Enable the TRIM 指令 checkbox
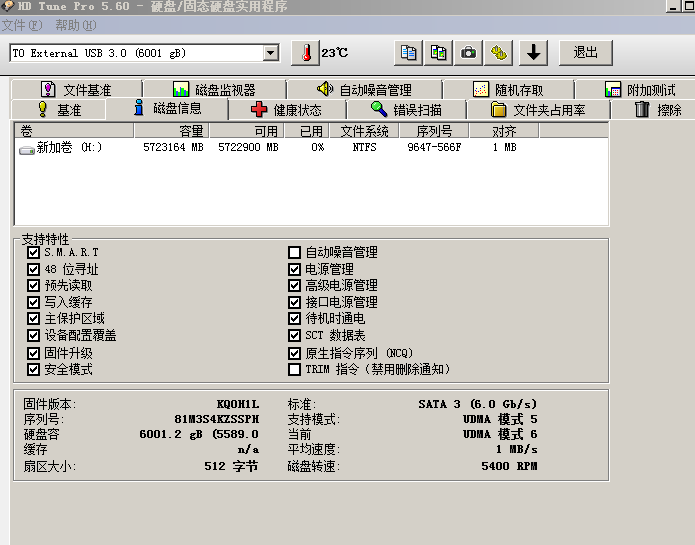 click(x=294, y=370)
